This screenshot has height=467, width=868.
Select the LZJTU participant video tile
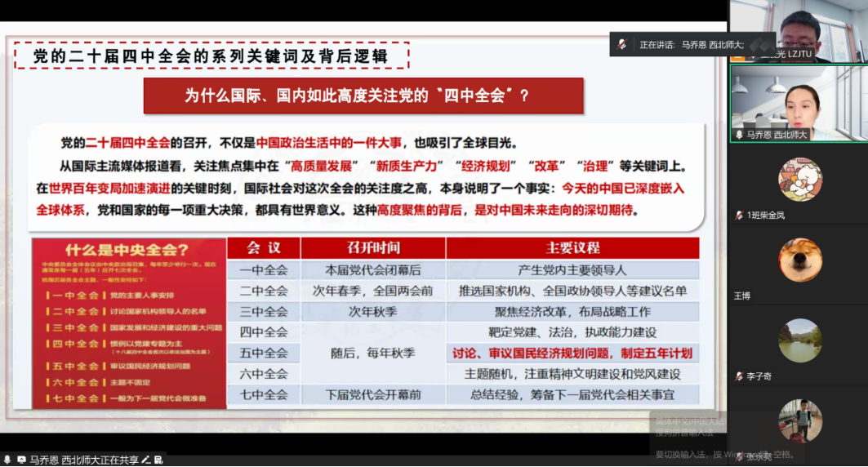point(799,31)
